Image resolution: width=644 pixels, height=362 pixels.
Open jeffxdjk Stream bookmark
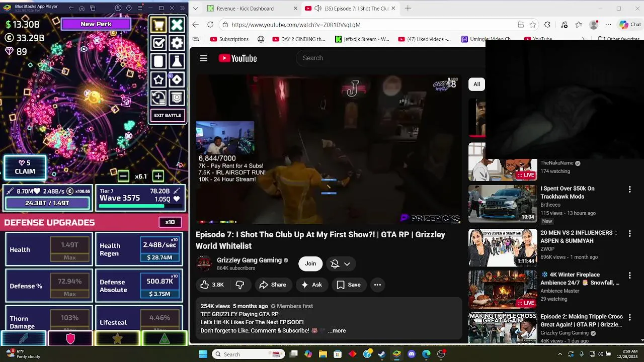362,39
